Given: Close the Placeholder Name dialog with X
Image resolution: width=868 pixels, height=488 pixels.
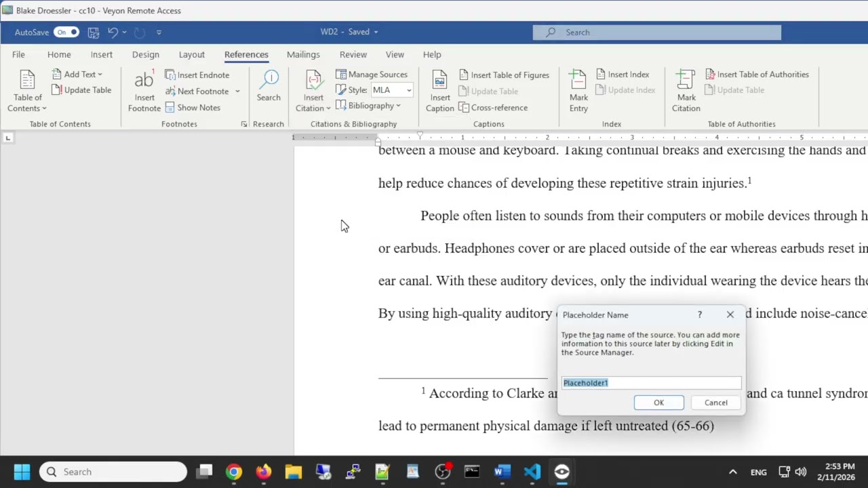Looking at the screenshot, I should (x=730, y=315).
